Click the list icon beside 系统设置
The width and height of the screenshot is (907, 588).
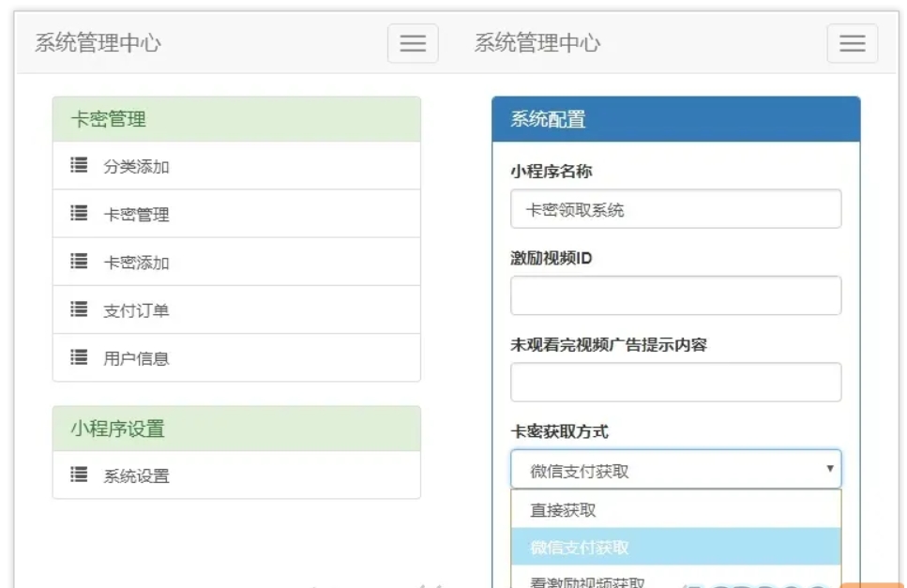[x=79, y=475]
